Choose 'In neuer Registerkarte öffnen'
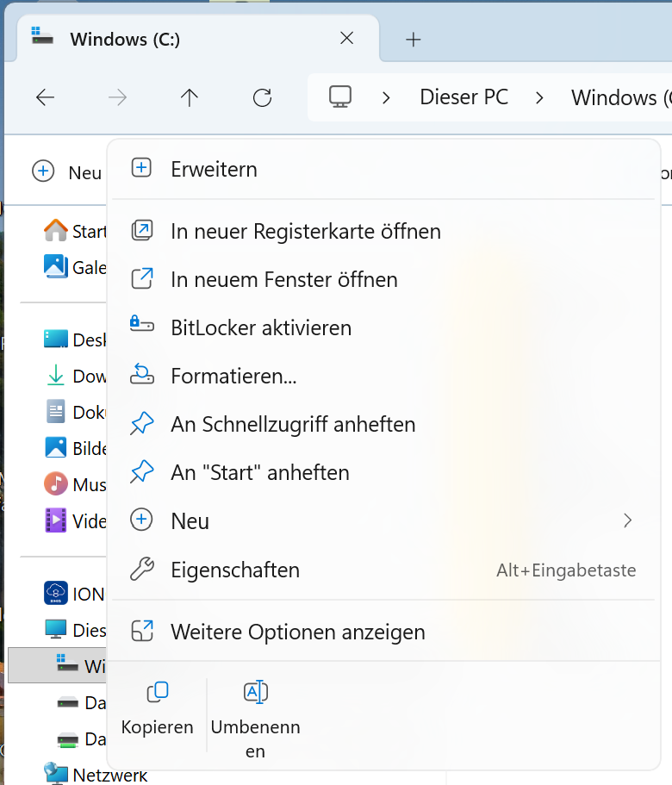672x785 pixels. click(383, 231)
